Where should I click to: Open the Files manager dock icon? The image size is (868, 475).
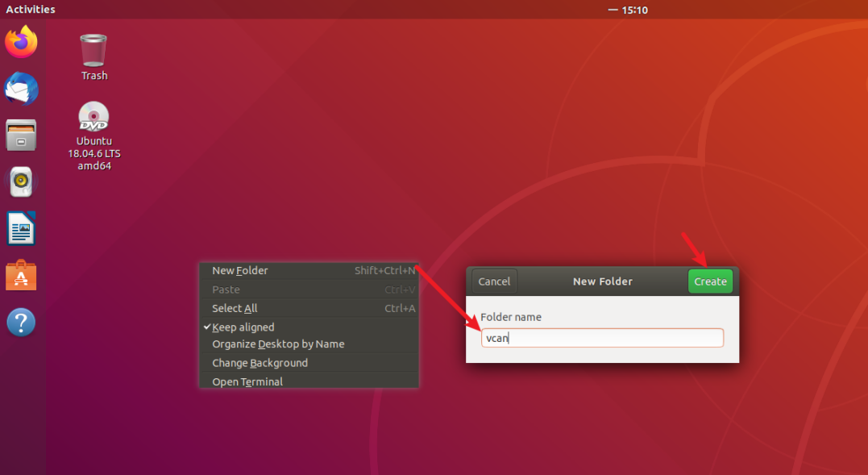point(21,135)
